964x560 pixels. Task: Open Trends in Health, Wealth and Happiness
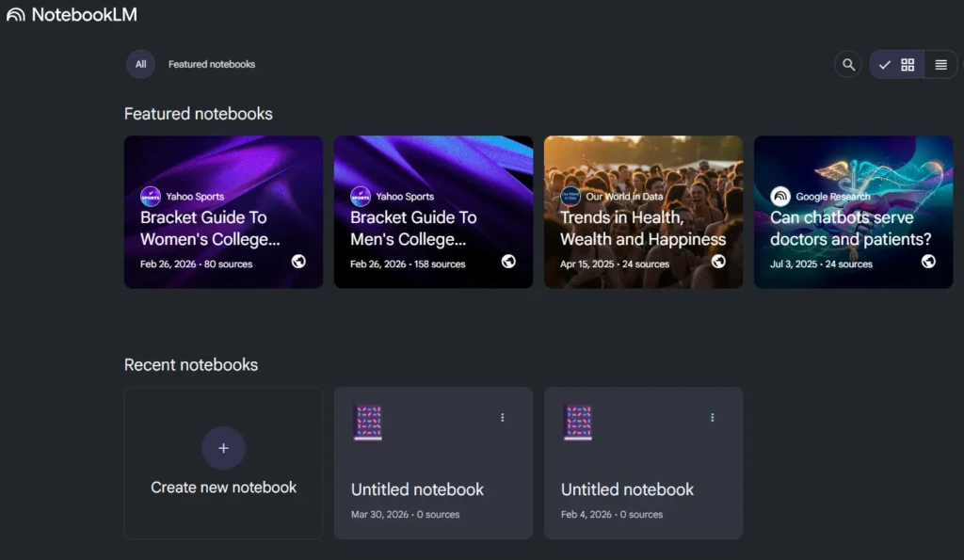pyautogui.click(x=643, y=212)
